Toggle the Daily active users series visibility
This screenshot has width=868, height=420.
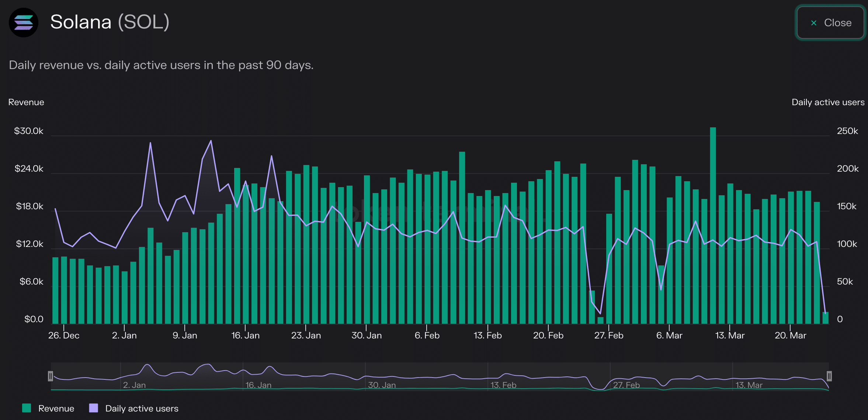142,408
